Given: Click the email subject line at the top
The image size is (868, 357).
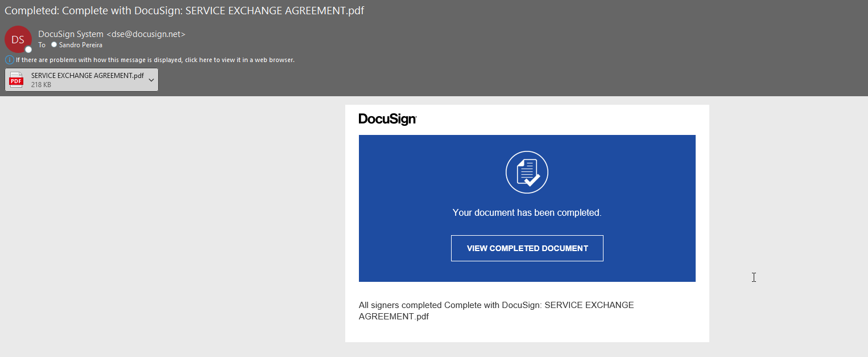Looking at the screenshot, I should (x=184, y=10).
